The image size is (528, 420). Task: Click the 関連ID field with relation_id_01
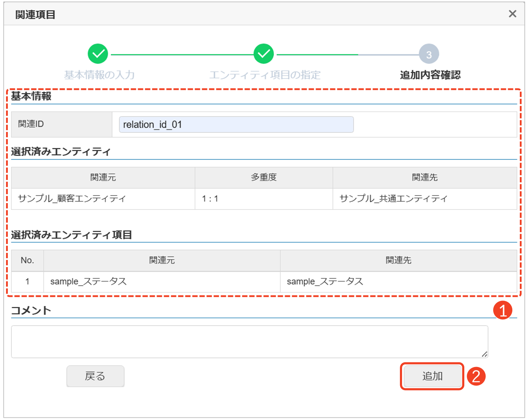pos(236,124)
